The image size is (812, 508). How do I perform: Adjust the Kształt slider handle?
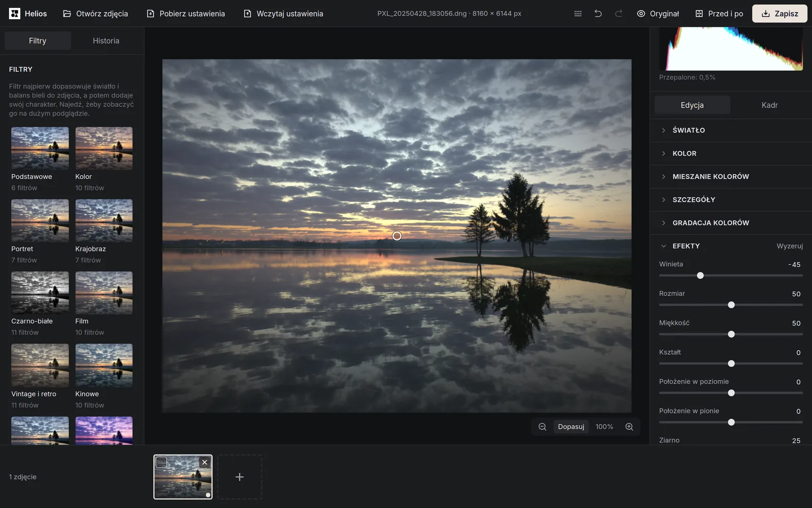coord(731,364)
